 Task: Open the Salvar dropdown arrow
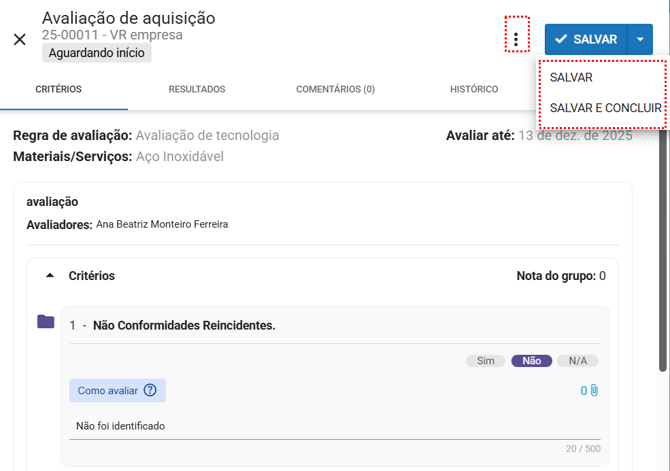click(640, 39)
